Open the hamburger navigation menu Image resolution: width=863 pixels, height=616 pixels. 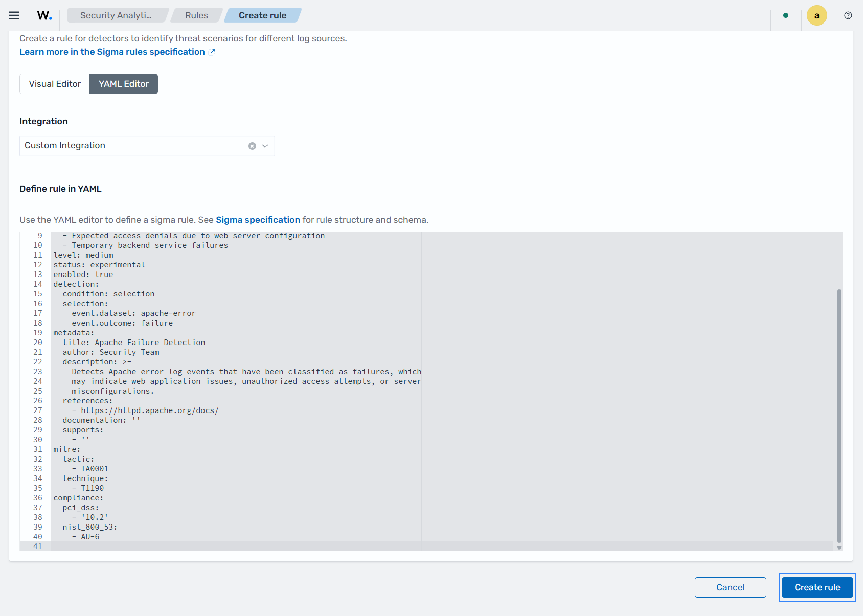[14, 15]
